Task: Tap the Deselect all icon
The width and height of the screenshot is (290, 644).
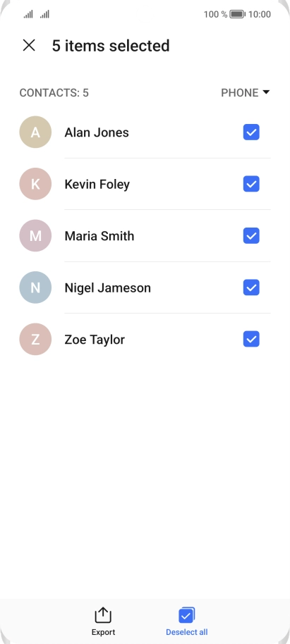Action: pos(186,615)
